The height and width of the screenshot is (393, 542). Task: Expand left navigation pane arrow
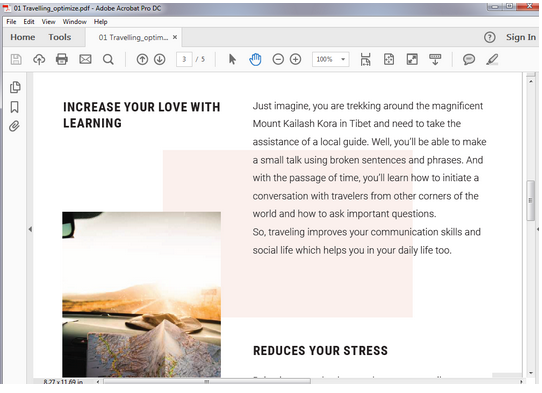(x=30, y=229)
